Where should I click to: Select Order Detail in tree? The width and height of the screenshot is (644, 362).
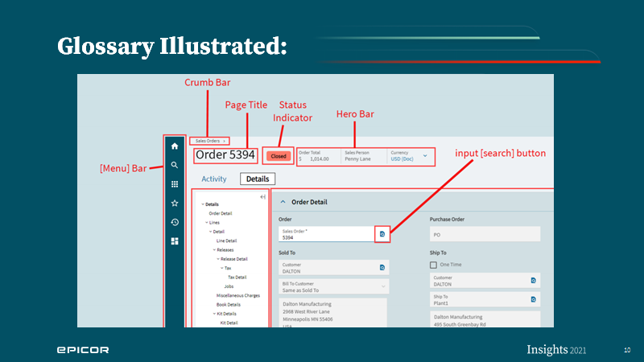(221, 213)
